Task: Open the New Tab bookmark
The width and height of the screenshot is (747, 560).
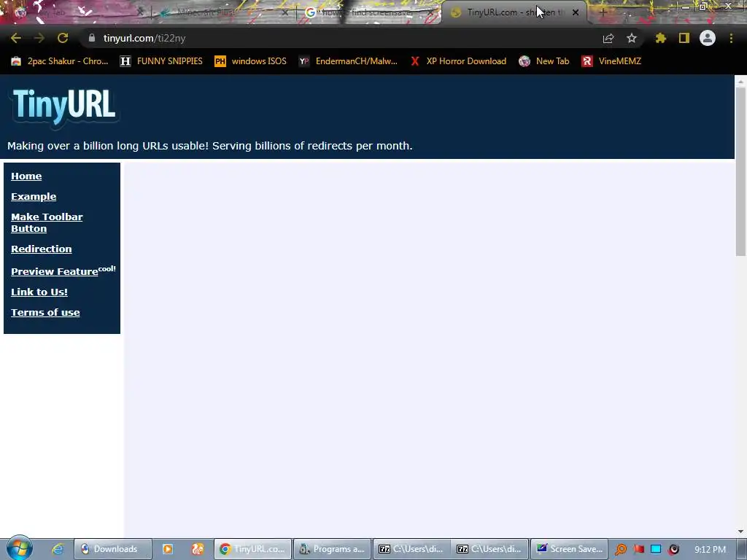Action: pyautogui.click(x=544, y=61)
